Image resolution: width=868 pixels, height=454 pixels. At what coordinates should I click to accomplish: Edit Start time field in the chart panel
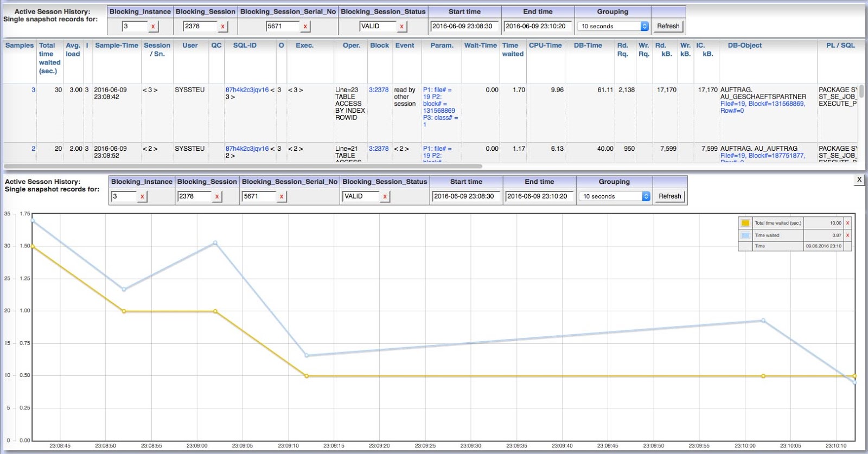point(466,196)
